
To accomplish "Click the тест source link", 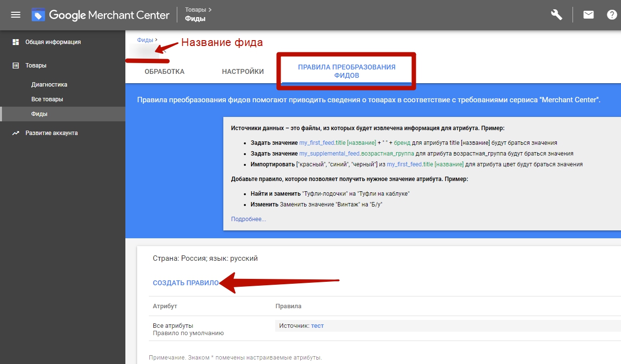I will tap(317, 326).
